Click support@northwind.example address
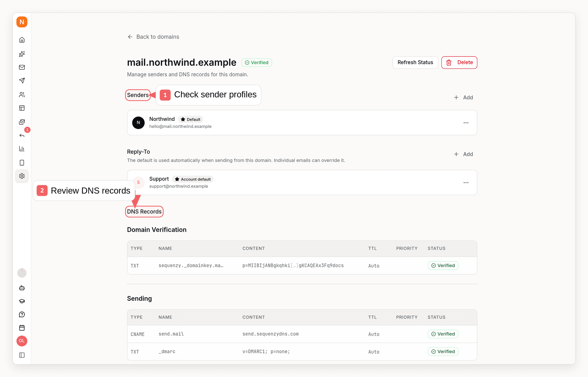 tap(178, 186)
